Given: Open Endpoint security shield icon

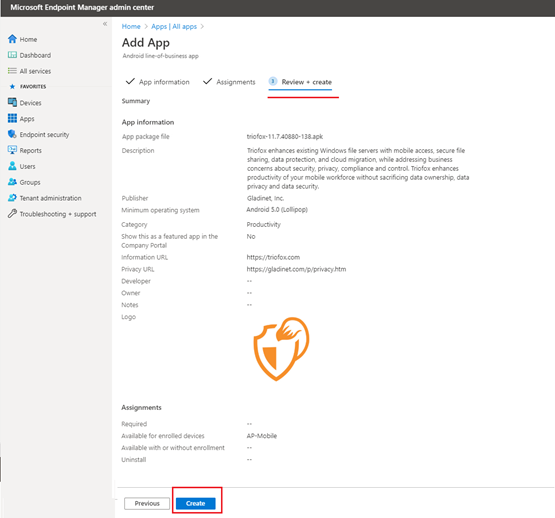Looking at the screenshot, I should (x=12, y=134).
